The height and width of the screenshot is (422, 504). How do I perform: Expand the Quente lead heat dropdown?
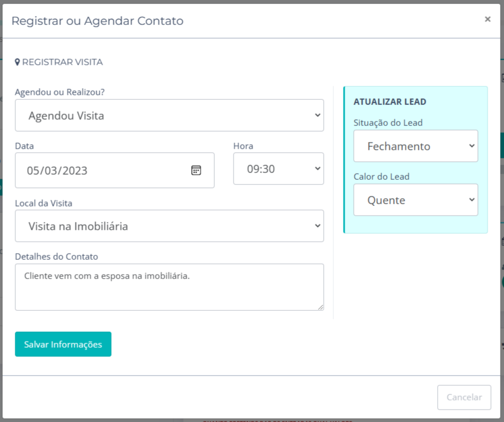click(x=416, y=200)
